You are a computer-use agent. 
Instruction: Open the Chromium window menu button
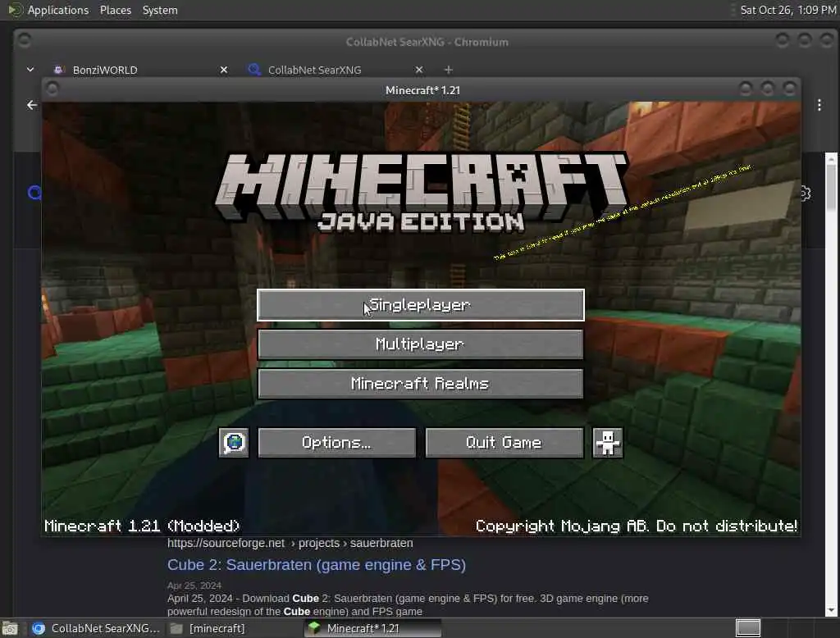(24, 40)
